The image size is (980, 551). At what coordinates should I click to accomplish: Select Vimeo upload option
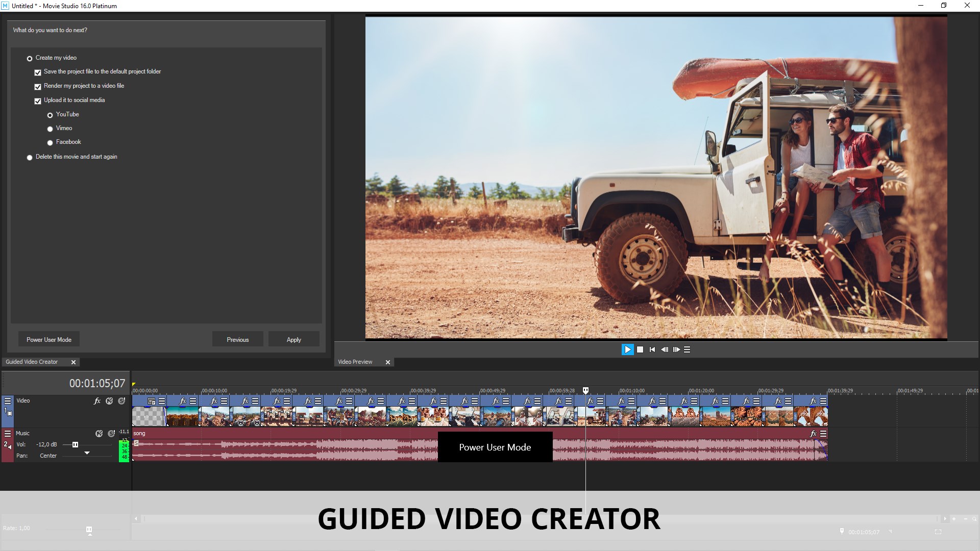tap(50, 129)
